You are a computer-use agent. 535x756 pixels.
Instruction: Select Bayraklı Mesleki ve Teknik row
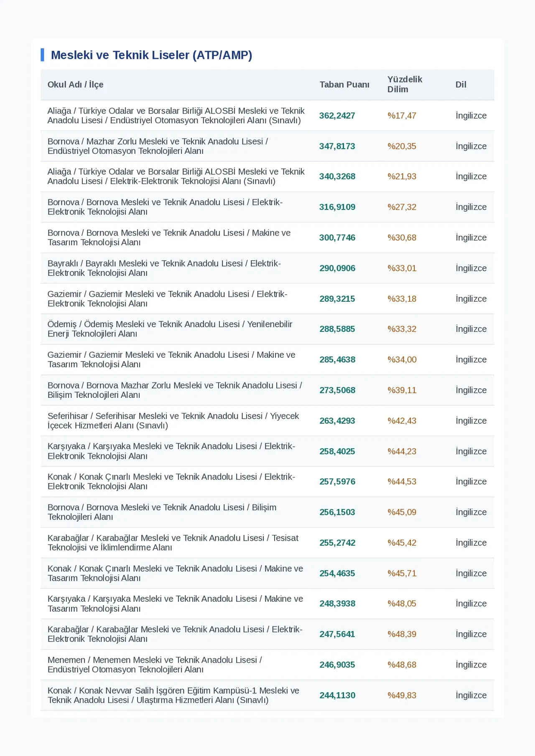267,268
